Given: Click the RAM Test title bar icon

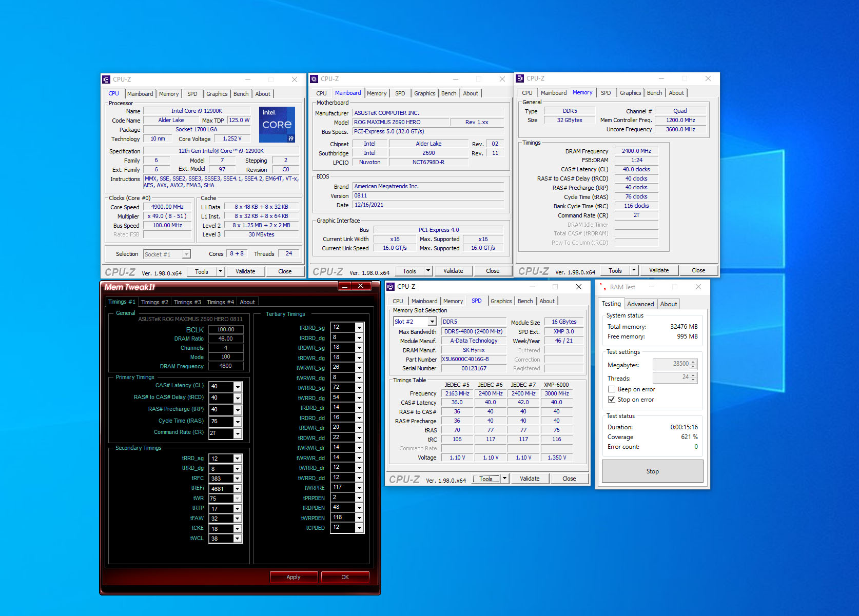Looking at the screenshot, I should pos(602,287).
